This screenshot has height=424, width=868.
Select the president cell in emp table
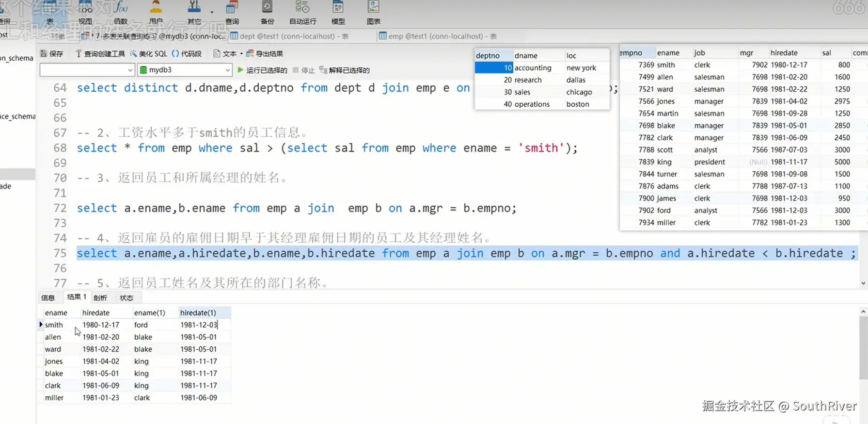715,162
